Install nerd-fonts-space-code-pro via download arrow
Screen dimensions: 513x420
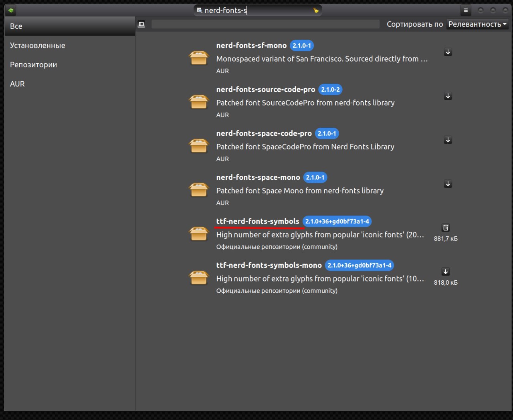448,140
